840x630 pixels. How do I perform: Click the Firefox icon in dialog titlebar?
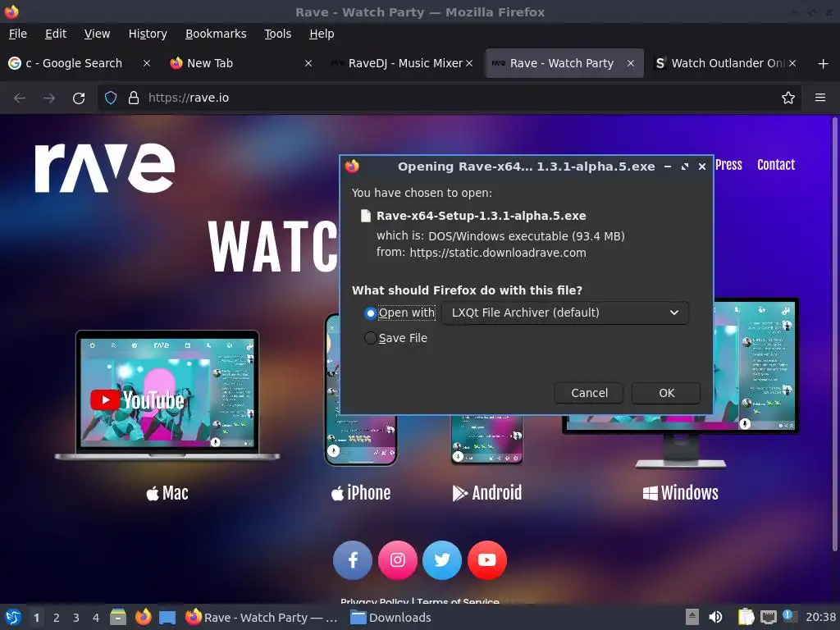(352, 166)
